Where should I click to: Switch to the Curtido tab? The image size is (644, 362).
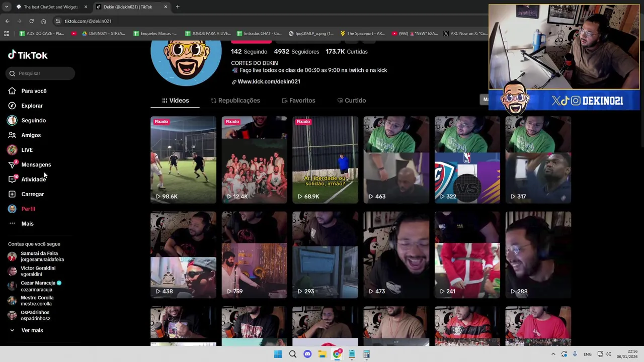(351, 101)
